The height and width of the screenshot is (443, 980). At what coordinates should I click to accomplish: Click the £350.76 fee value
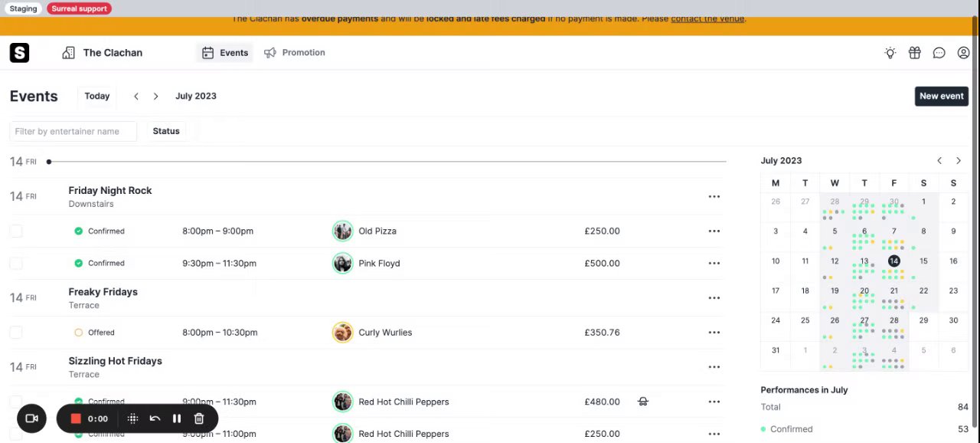coord(602,332)
